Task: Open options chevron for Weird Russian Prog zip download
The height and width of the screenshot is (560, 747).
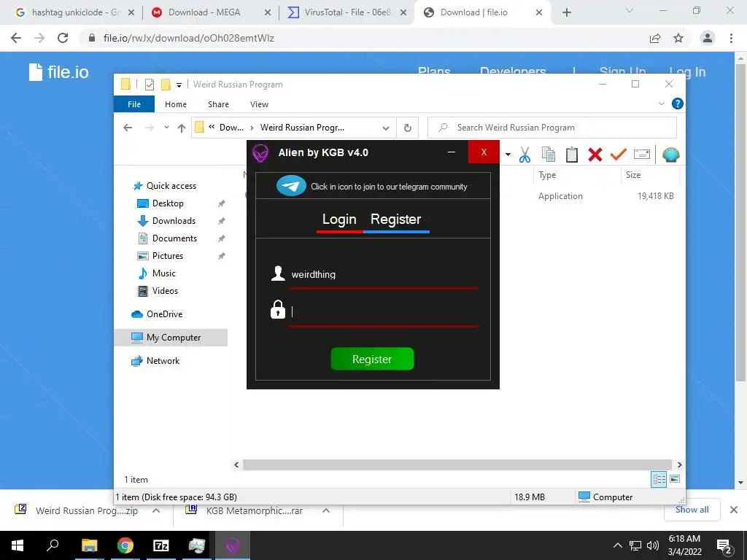Action: point(156,510)
